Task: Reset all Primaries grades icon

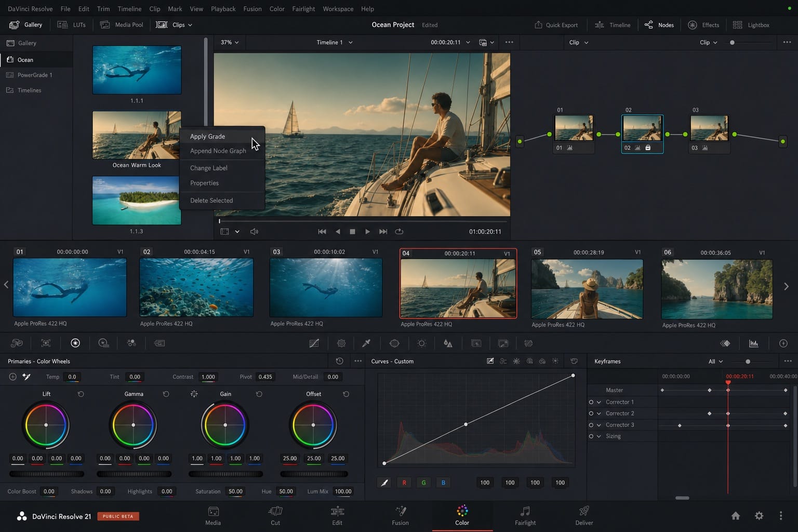Action: click(x=340, y=361)
